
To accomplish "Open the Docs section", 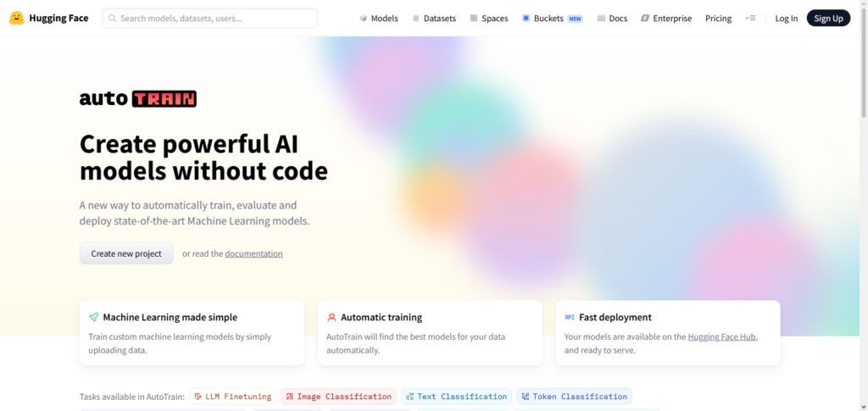I will 612,19.
